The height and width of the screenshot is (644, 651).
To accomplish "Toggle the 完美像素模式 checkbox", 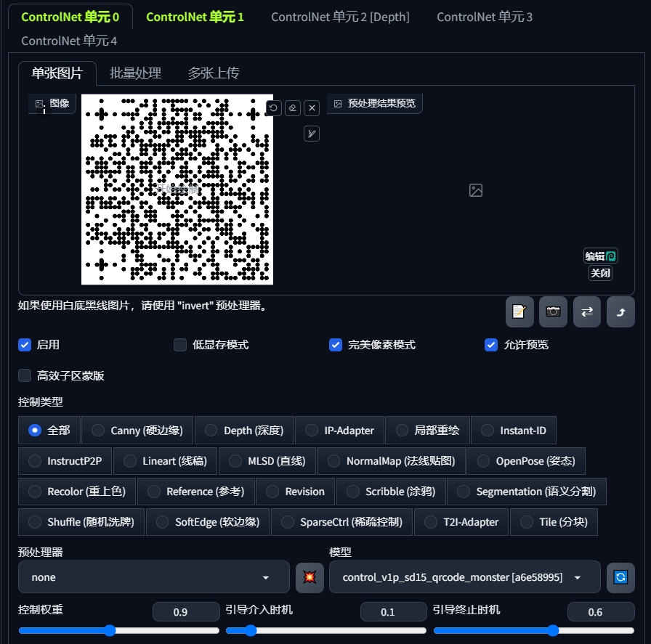I will click(336, 345).
